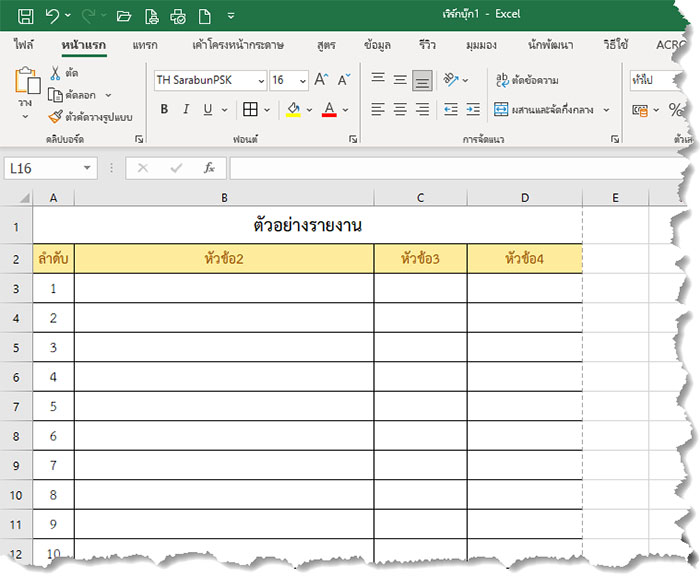Click the Undo arrow icon
This screenshot has width=700, height=576.
(x=53, y=15)
